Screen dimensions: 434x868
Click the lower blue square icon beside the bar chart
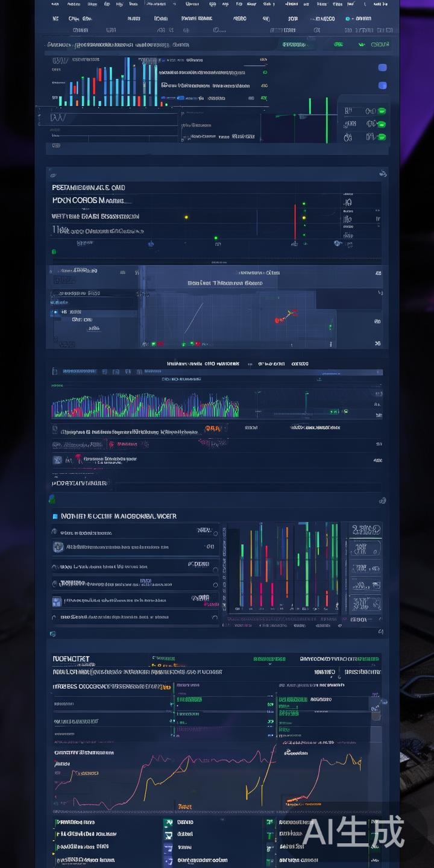coord(382,86)
